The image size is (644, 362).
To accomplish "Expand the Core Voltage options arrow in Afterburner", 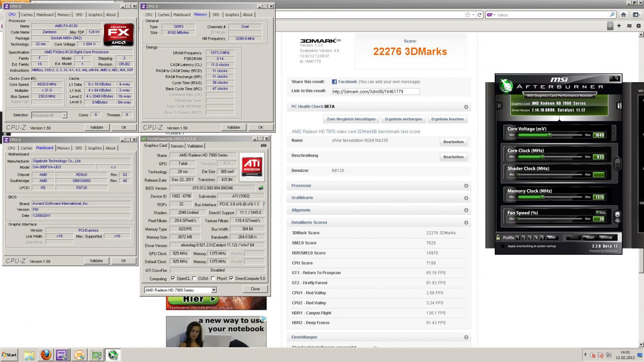I will (x=613, y=133).
